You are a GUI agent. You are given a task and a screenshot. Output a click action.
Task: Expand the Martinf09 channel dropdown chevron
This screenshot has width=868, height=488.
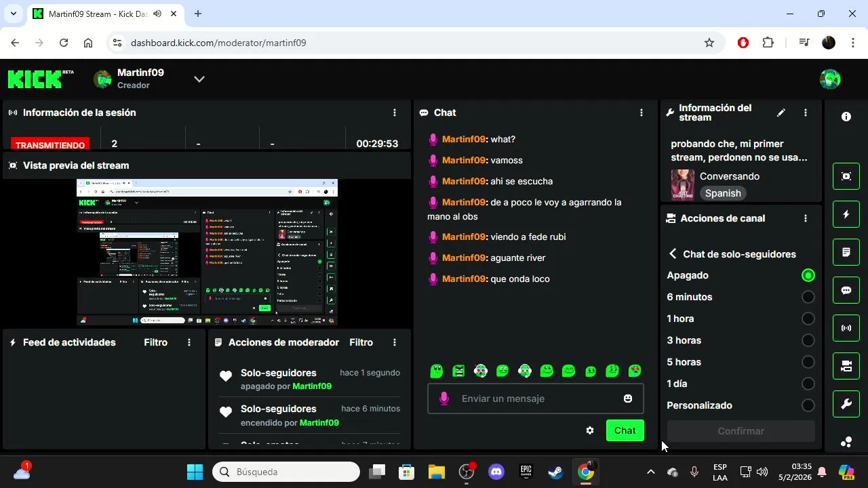[x=199, y=79]
